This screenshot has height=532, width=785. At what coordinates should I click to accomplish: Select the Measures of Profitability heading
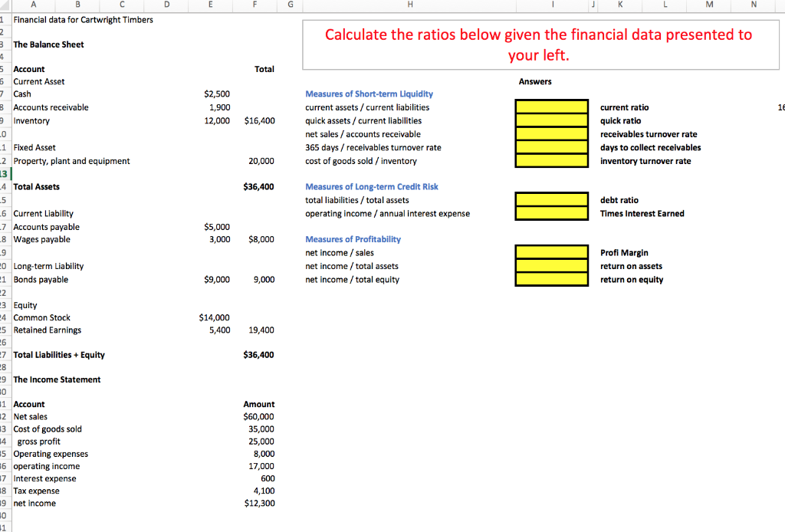tap(353, 239)
